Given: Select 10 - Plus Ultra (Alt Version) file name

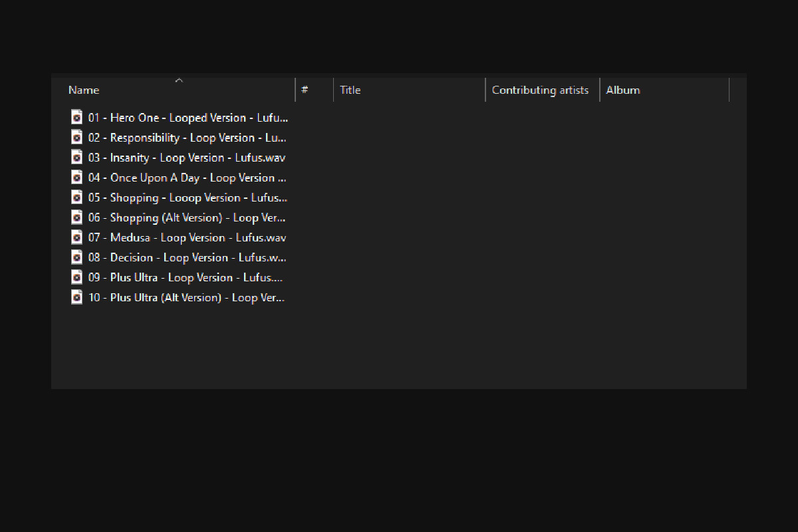Looking at the screenshot, I should pyautogui.click(x=186, y=297).
